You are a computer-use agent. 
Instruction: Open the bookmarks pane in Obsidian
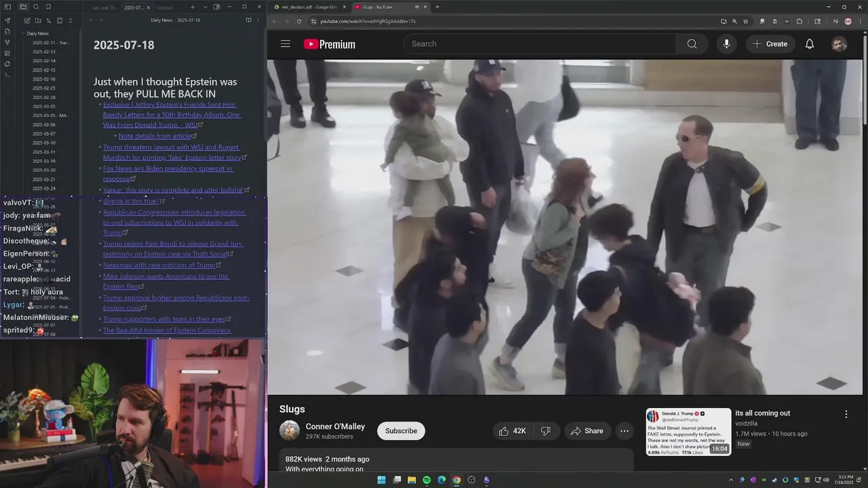click(48, 7)
